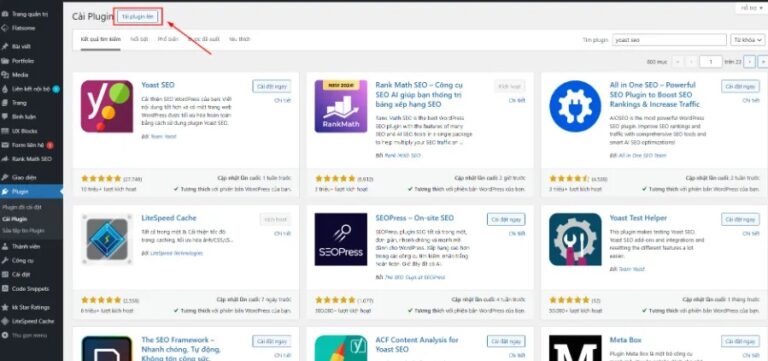
Task: Open LiteSpeed Cache sidebar menu
Action: 33,321
